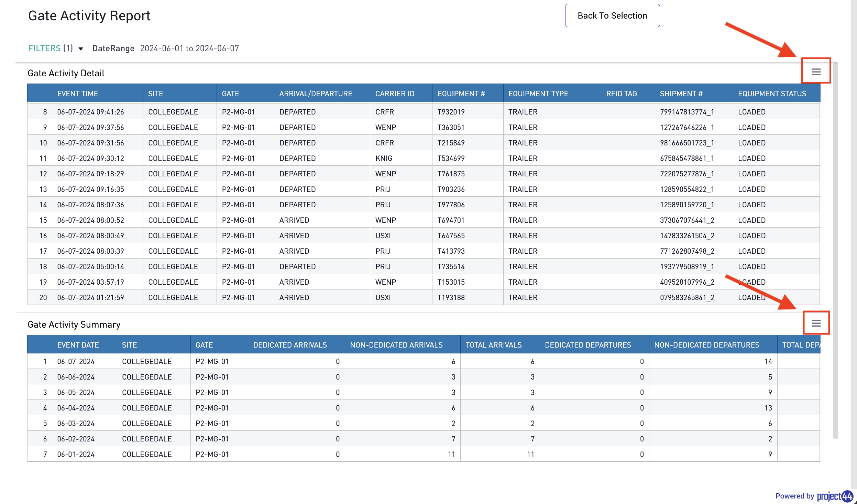
Task: Select event time 06-07-2024 05:00:14
Action: coord(90,266)
